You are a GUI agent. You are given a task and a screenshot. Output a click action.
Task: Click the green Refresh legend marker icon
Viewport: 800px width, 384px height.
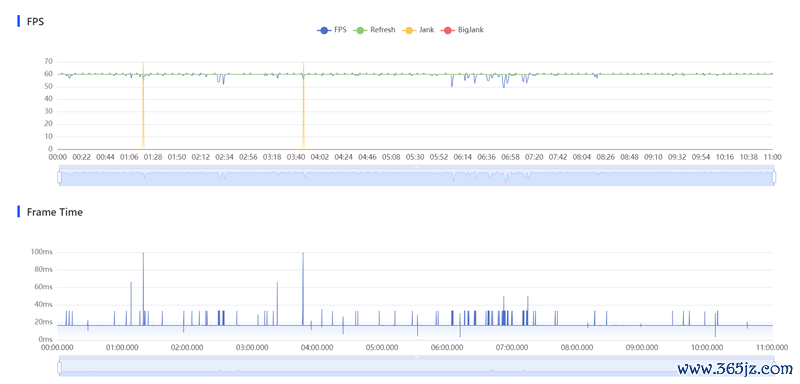pyautogui.click(x=360, y=30)
